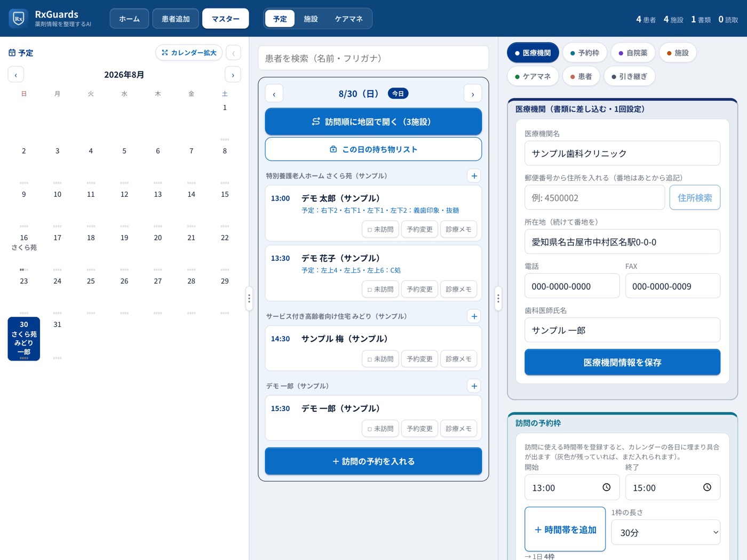This screenshot has width=747, height=560.
Task: Go to previous day before 8/30
Action: point(274,94)
